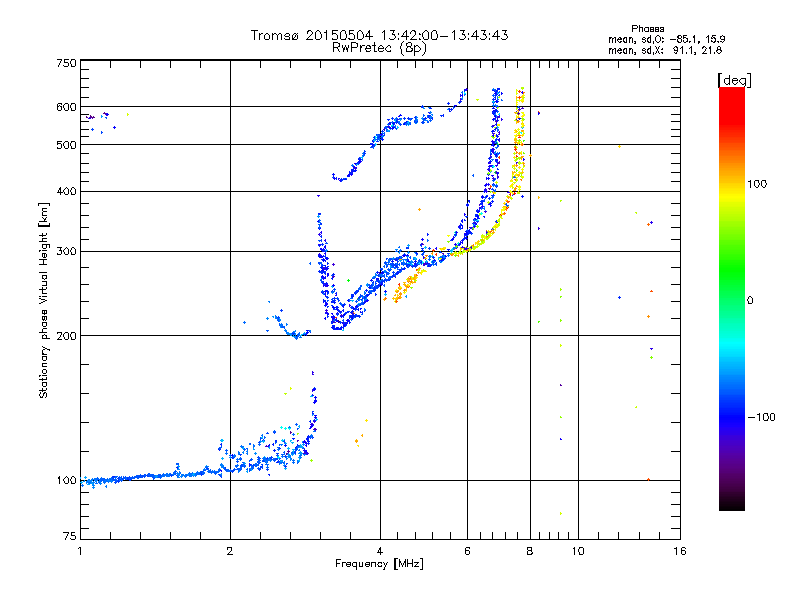This screenshot has height=600, width=800.
Task: Click the '8' frequency axis tick label
Action: point(530,551)
